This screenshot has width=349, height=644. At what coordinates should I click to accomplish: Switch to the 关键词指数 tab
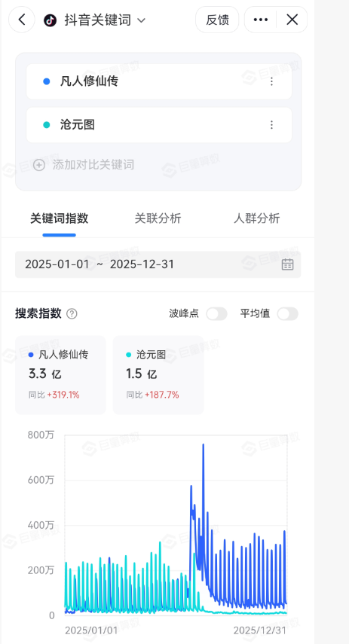click(60, 218)
